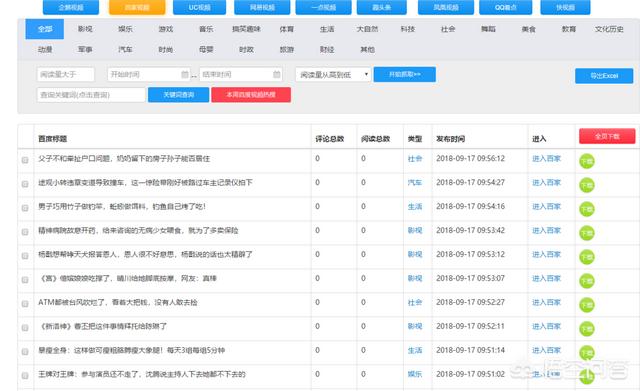The width and height of the screenshot is (640, 391).
Task: Click the red weekly hot search button
Action: point(251,95)
